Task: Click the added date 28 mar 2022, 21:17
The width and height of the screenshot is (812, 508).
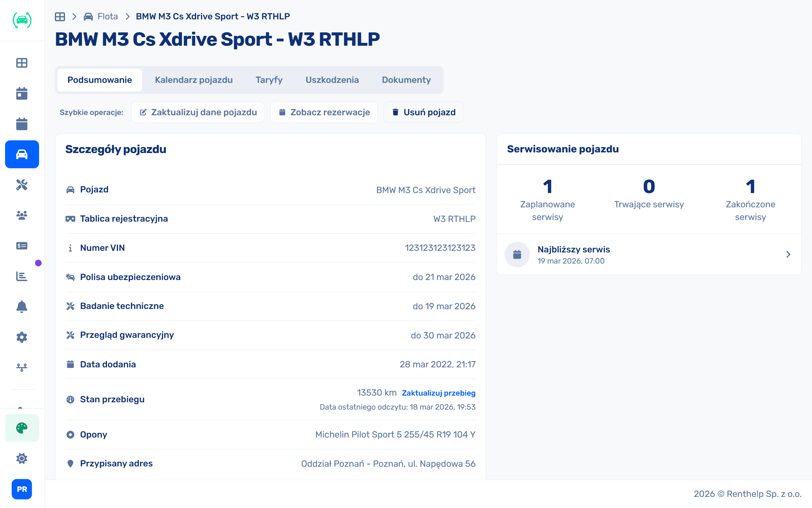Action: tap(437, 364)
